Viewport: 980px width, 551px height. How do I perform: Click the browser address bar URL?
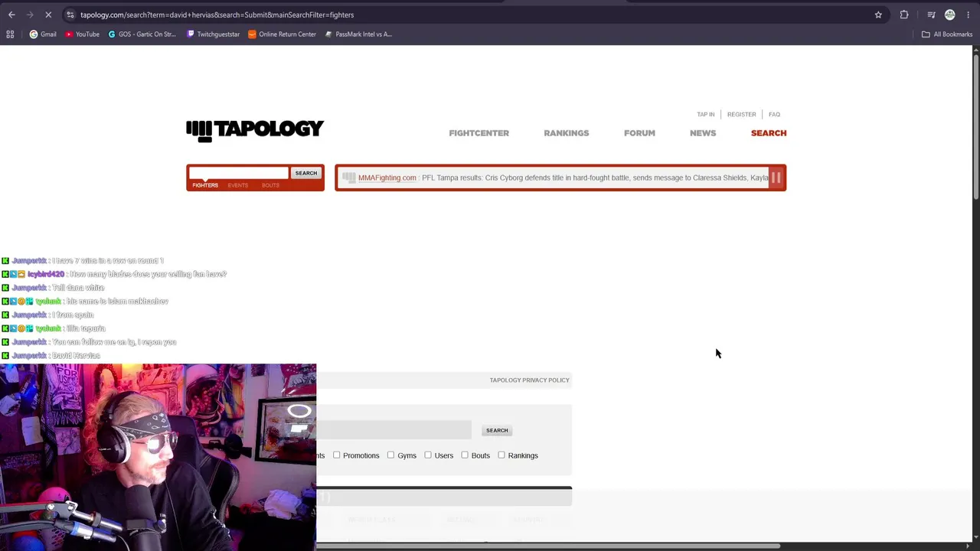[217, 15]
